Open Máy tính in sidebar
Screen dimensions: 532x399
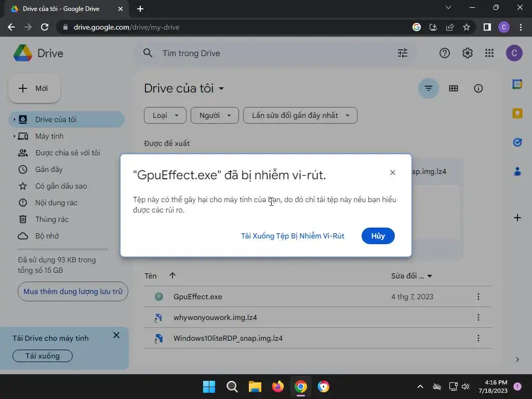[49, 136]
